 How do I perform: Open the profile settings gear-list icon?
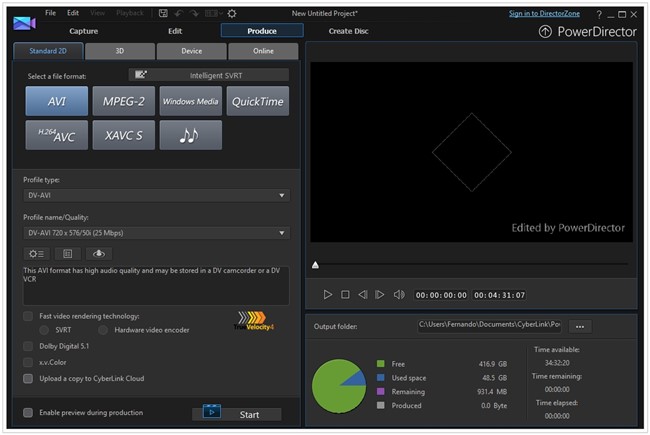[36, 254]
